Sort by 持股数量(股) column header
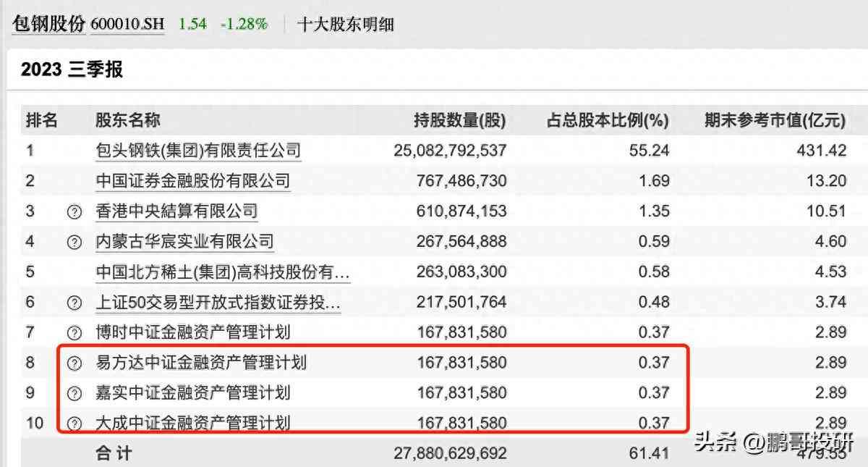Viewport: 868px width, 467px height. [x=459, y=120]
